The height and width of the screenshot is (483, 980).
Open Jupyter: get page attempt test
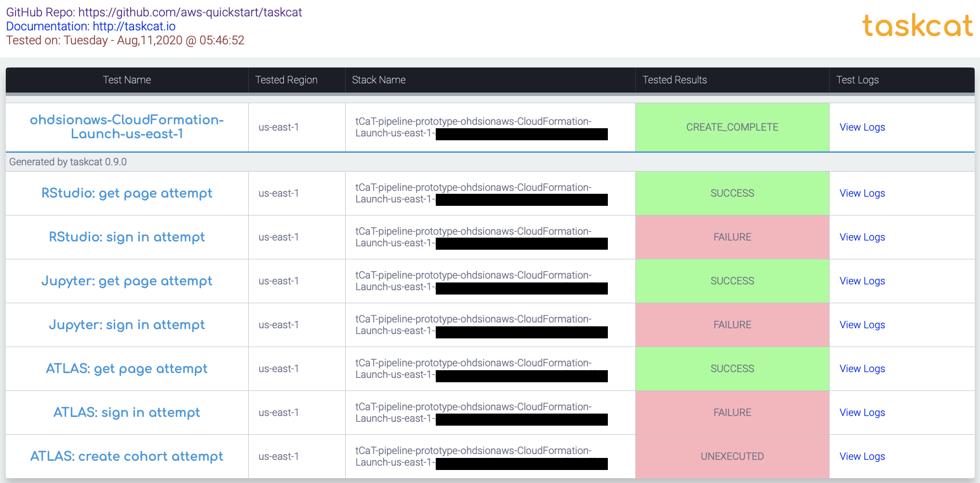tap(127, 281)
